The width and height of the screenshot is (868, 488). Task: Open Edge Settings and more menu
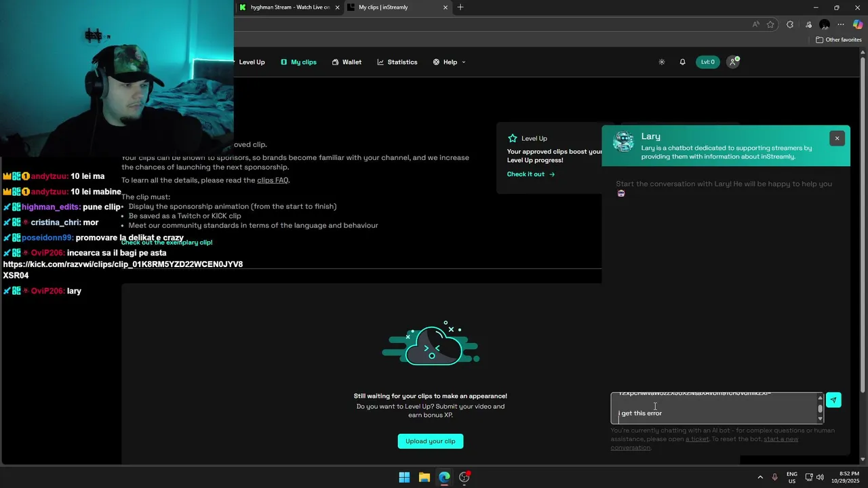point(841,24)
